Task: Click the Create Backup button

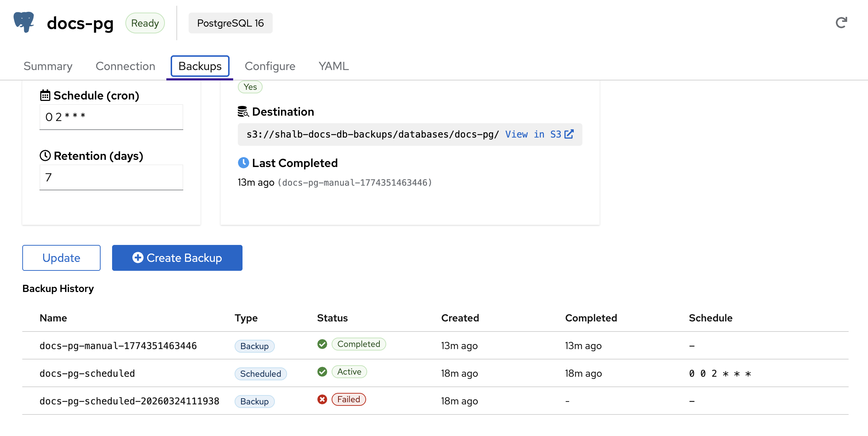Action: (177, 258)
